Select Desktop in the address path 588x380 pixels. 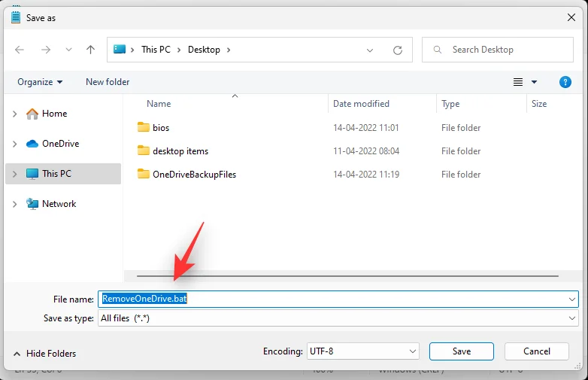pyautogui.click(x=204, y=50)
